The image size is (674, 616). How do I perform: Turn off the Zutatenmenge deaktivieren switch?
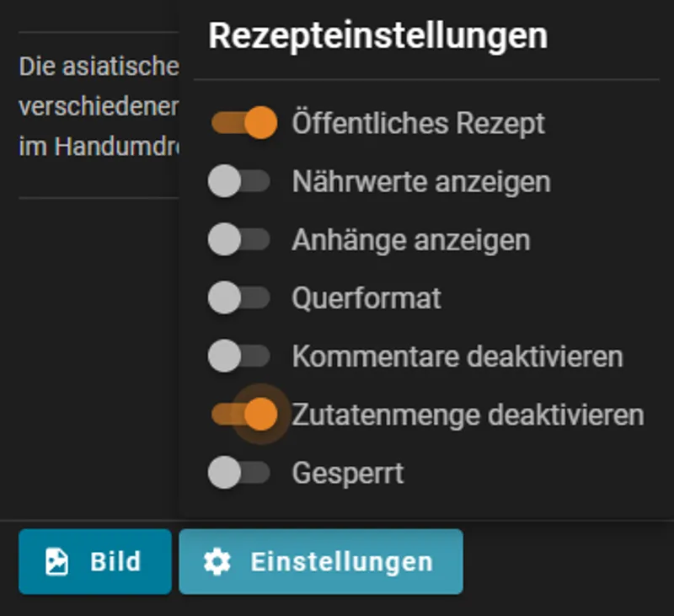[243, 414]
